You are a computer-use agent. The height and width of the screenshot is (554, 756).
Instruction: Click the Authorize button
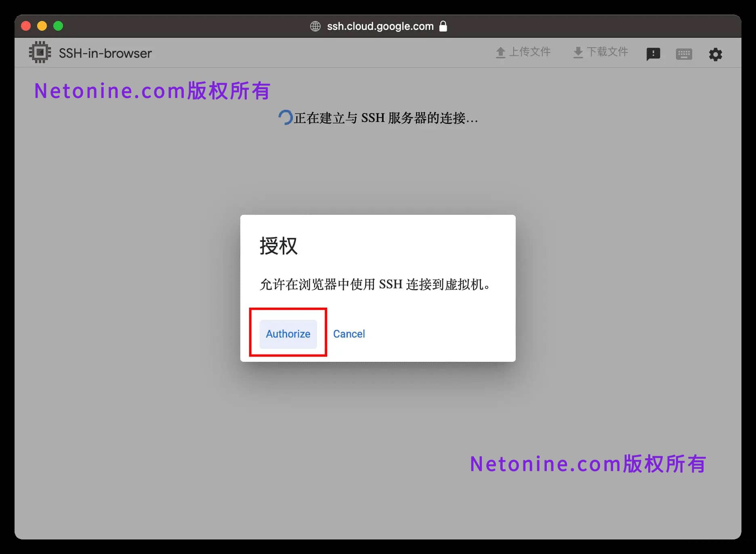[x=288, y=334]
